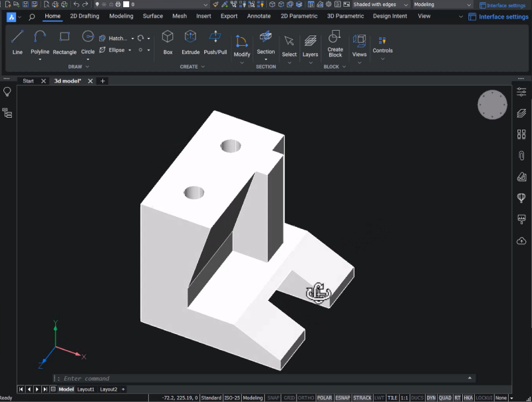Screen dimensions: 532x402
Task: Expand the Ellipse tool options arrow
Action: tap(130, 49)
